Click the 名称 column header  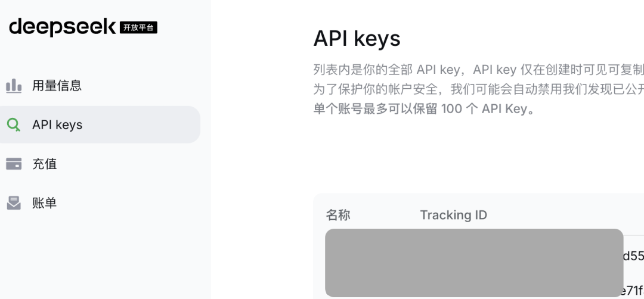click(338, 215)
